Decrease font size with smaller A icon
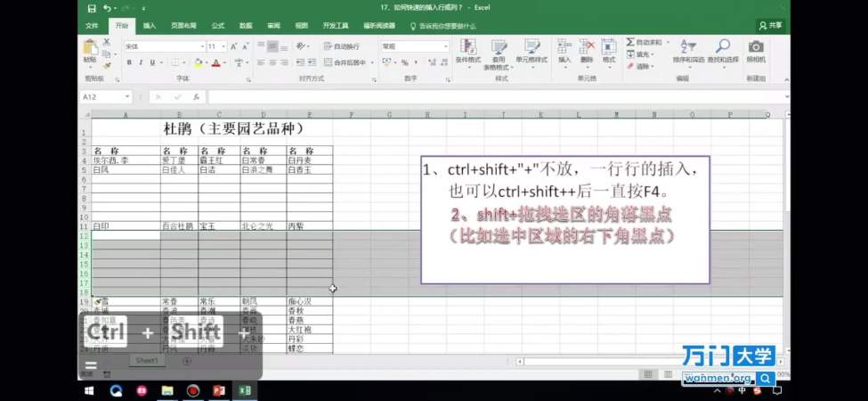This screenshot has width=868, height=401. 244,46
